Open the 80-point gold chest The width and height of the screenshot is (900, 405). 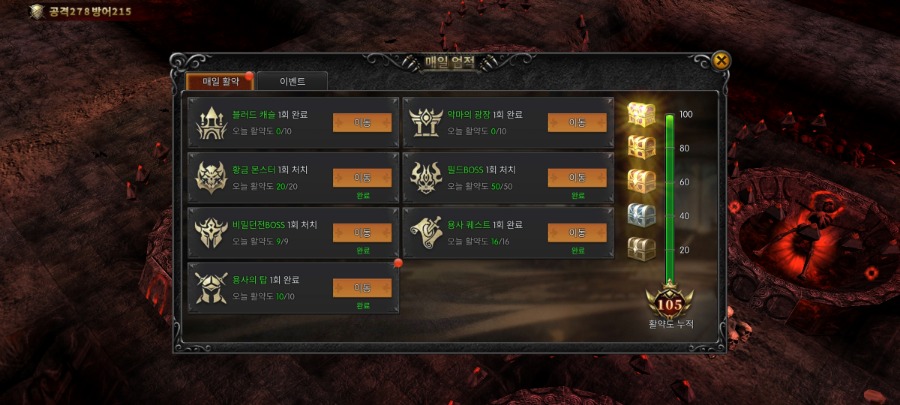(x=642, y=147)
